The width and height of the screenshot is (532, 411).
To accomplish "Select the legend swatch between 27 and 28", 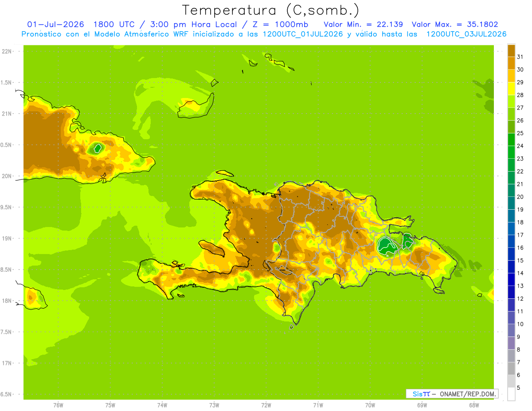I will (511, 101).
